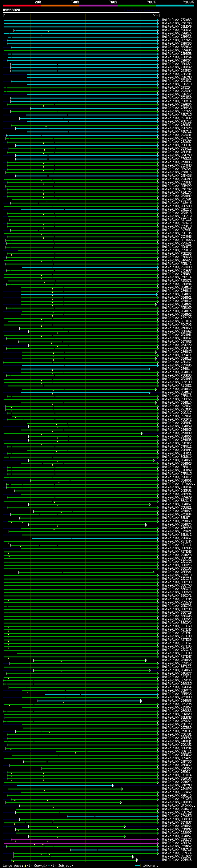Screen dimensions: 197x868
Task: Select the UniRef100_A5ASS2 label
Action: pyautogui.click(x=177, y=64)
